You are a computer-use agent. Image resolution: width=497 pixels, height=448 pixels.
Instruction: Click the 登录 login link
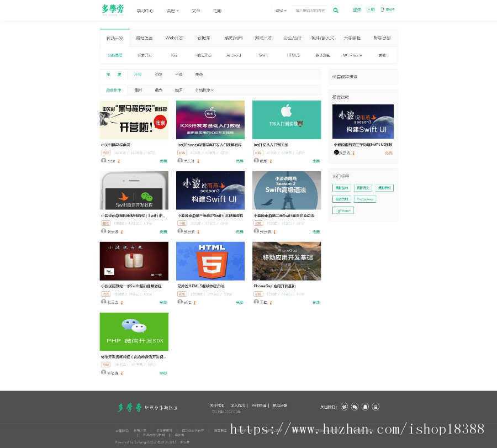coord(357,9)
